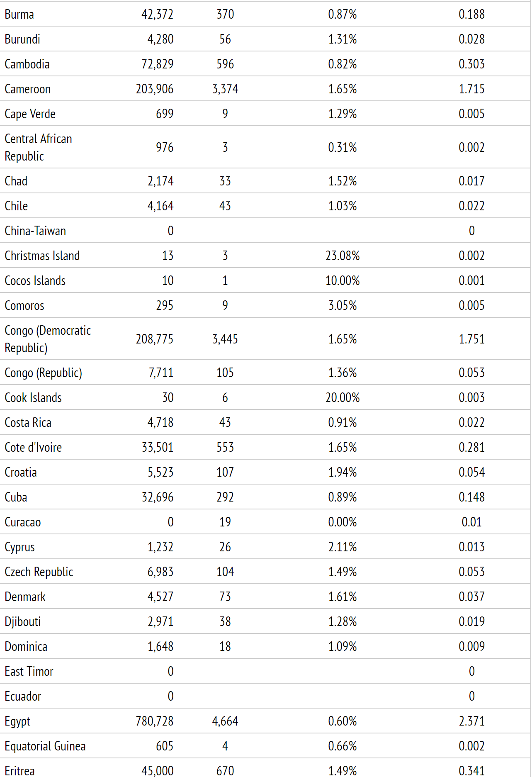The image size is (532, 777).
Task: Click the Burma country name cell
Action: coord(19,15)
